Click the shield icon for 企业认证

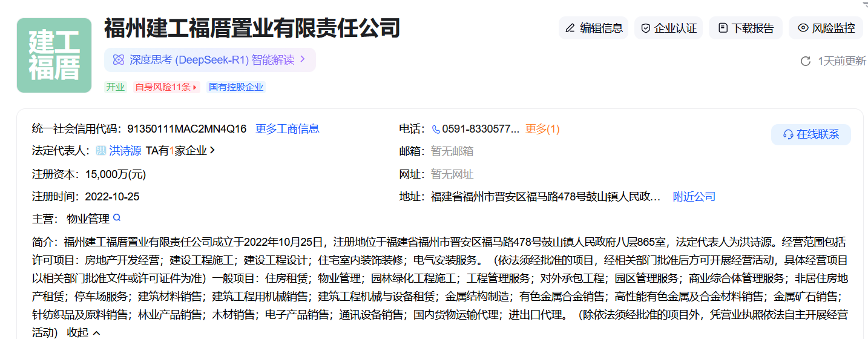[x=645, y=28]
